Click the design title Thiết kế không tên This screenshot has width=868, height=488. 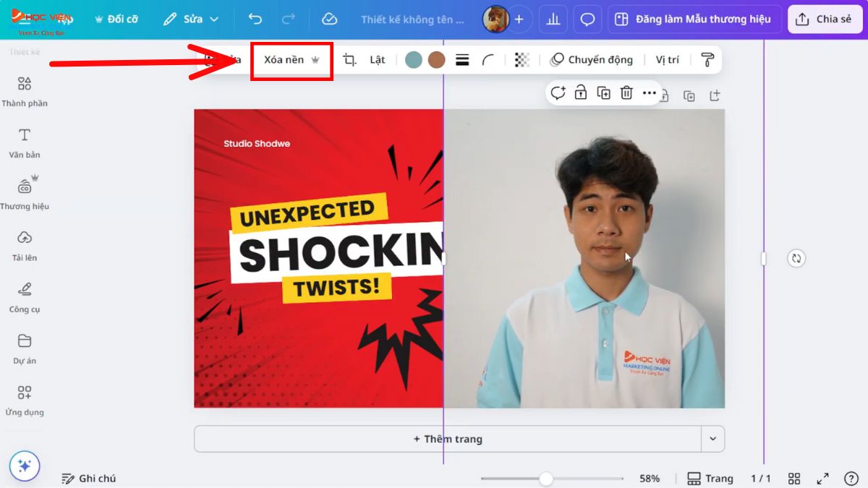click(412, 20)
